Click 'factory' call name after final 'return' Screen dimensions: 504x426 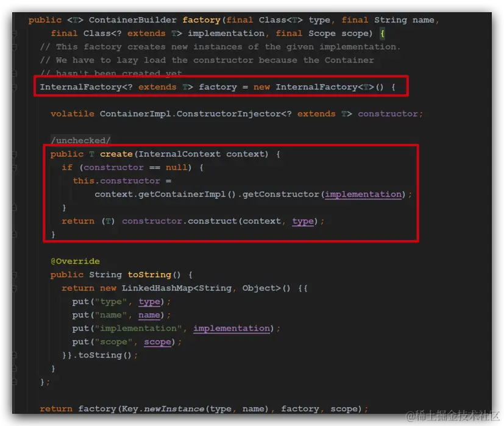(97, 409)
